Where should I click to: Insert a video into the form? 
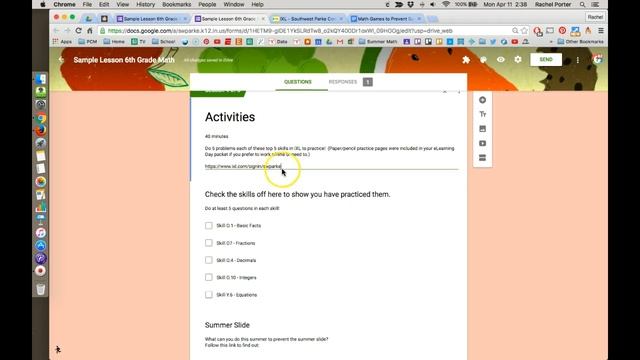[x=482, y=143]
